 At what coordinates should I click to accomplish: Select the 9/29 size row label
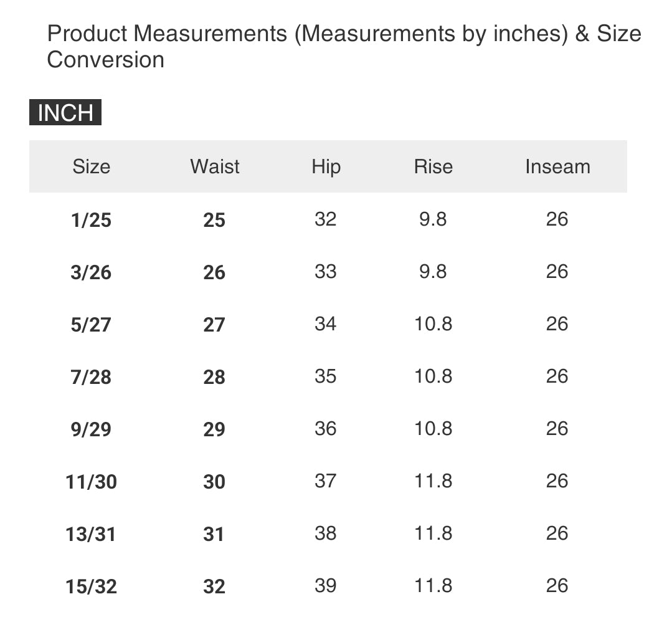tap(91, 429)
